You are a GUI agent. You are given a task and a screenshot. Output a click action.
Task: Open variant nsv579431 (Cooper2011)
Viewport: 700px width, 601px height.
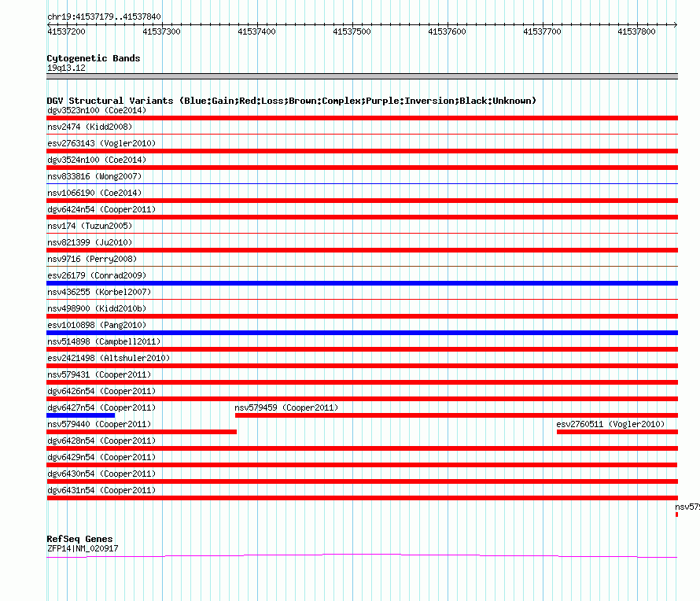coord(99,374)
